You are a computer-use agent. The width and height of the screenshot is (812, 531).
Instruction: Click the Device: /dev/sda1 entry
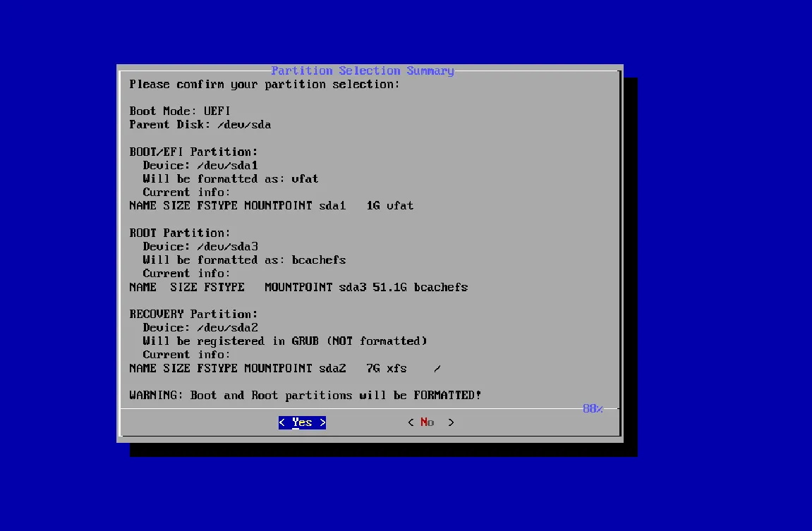click(x=200, y=166)
